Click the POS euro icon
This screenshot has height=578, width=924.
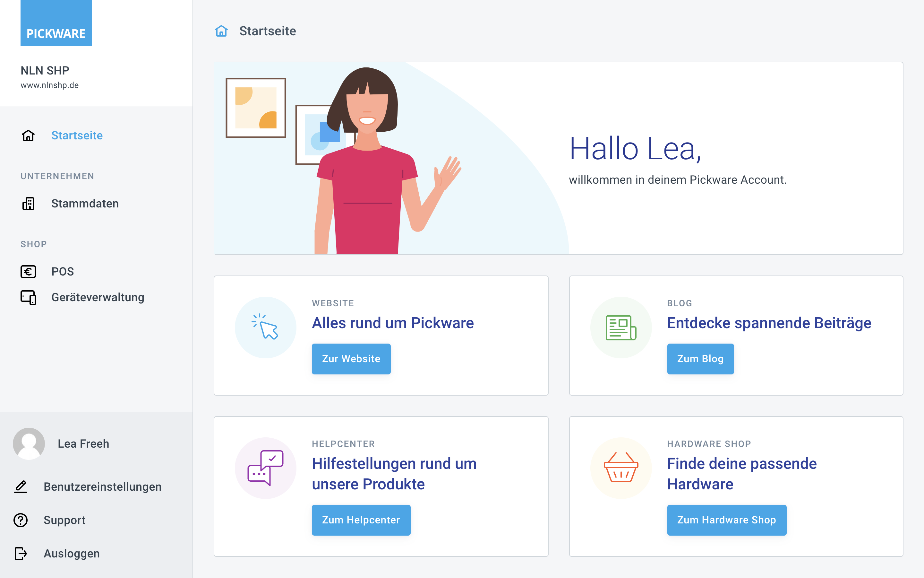pyautogui.click(x=28, y=271)
